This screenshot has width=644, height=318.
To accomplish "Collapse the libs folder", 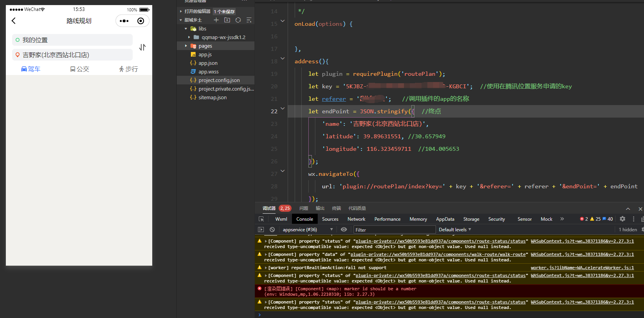I will [186, 29].
